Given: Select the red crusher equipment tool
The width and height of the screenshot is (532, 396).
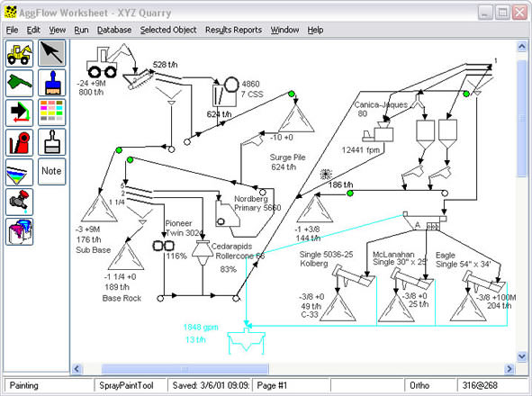Looking at the screenshot, I should [19, 142].
